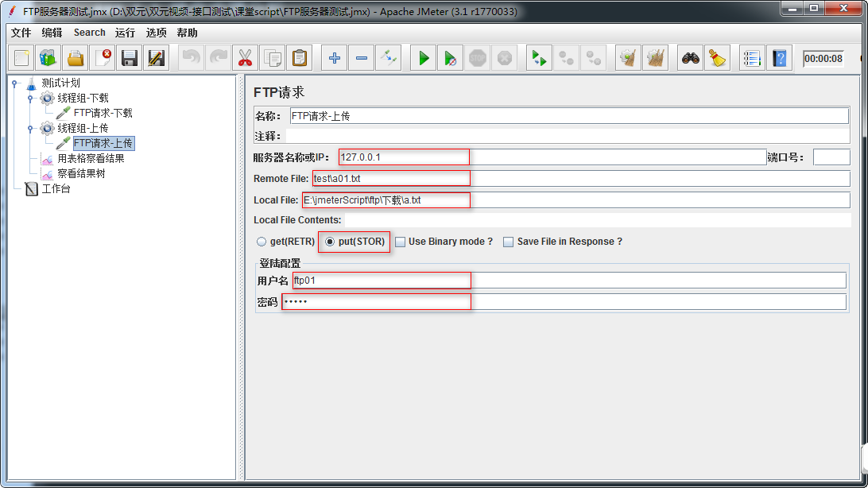
Task: Paste using the clipboard icon
Action: (x=300, y=58)
